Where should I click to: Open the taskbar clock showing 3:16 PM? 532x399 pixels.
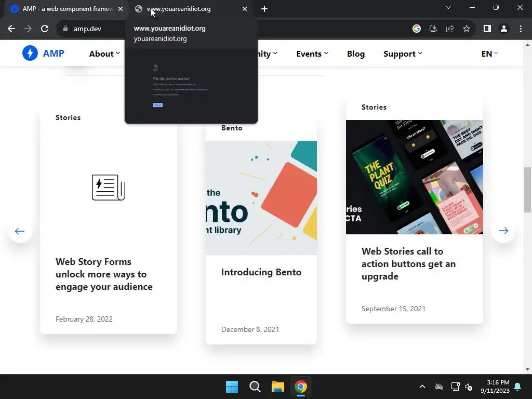pyautogui.click(x=495, y=387)
